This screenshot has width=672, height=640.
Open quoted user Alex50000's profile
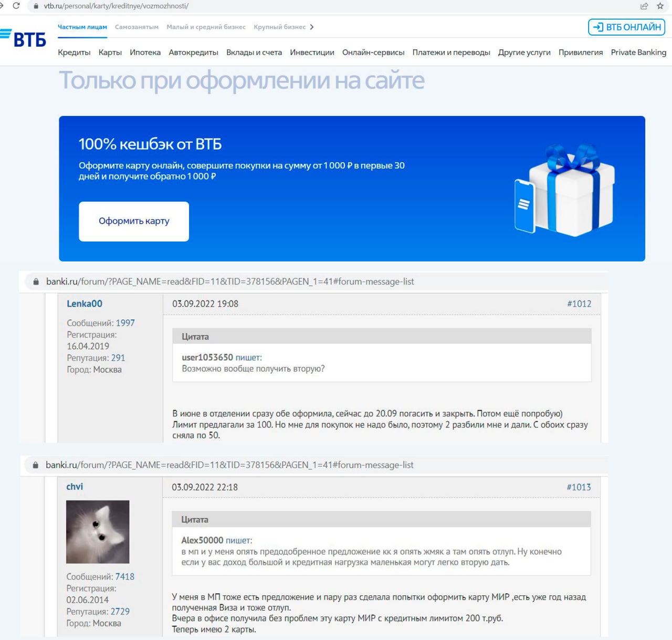pos(202,540)
